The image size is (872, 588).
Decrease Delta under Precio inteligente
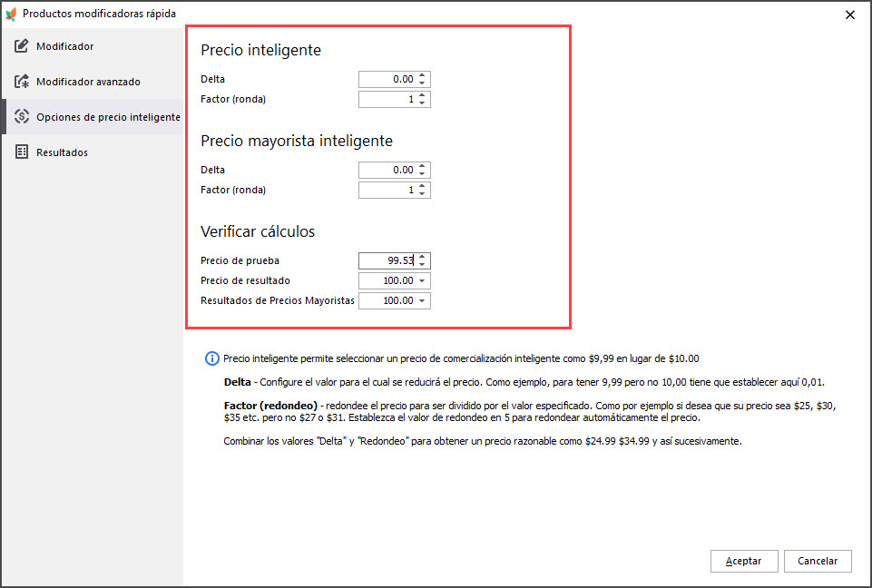[422, 83]
